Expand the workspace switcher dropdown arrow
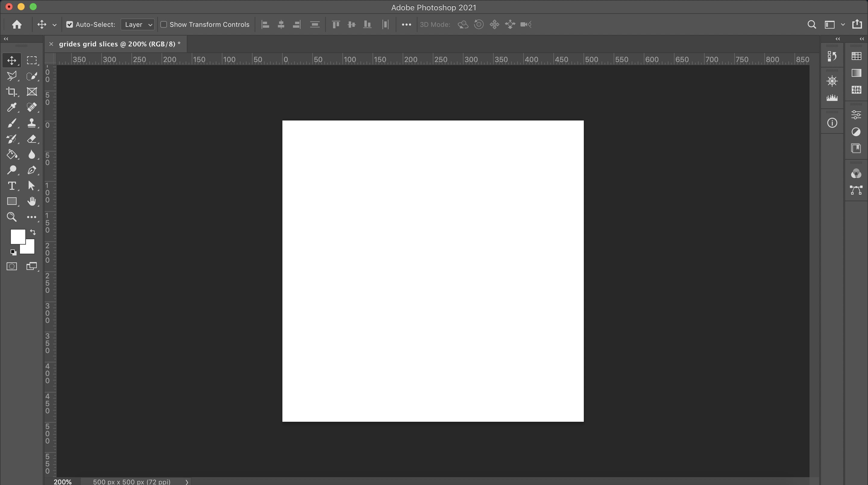The height and width of the screenshot is (485, 868). [843, 25]
